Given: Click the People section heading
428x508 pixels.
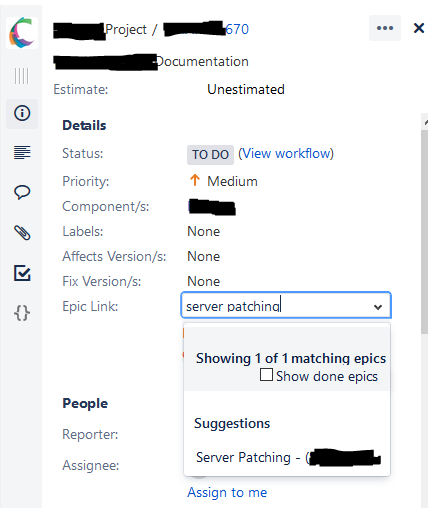Looking at the screenshot, I should coord(85,403).
